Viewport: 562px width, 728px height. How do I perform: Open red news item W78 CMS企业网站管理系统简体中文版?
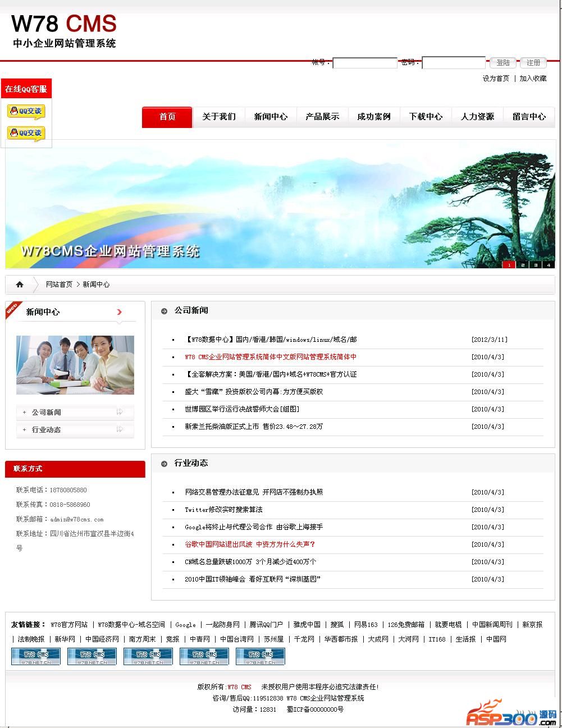tap(271, 357)
